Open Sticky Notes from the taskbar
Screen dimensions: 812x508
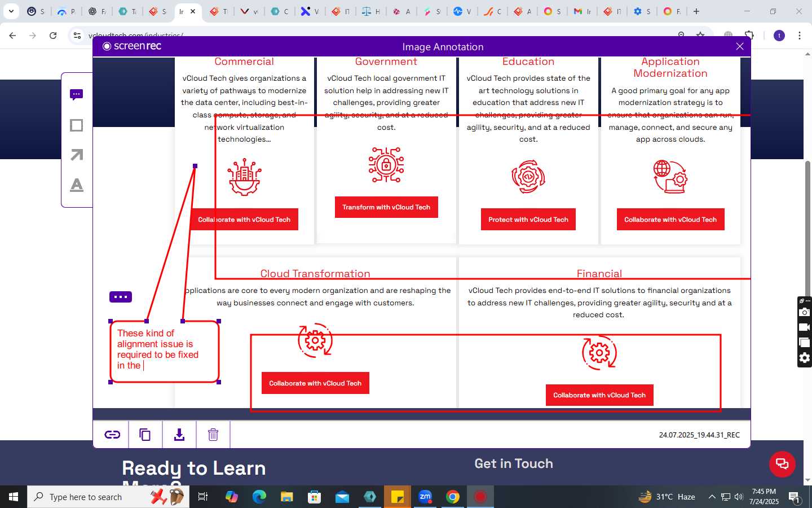pos(398,497)
